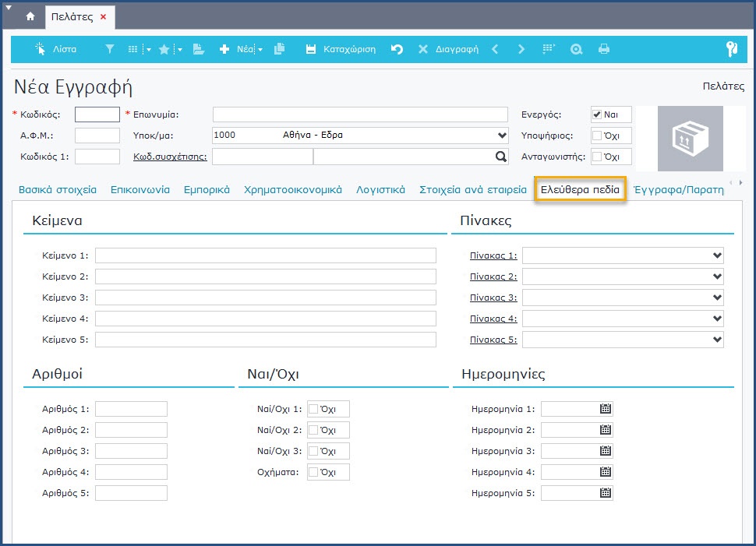The height and width of the screenshot is (546, 756).
Task: Click the print icon in toolbar
Action: click(603, 49)
